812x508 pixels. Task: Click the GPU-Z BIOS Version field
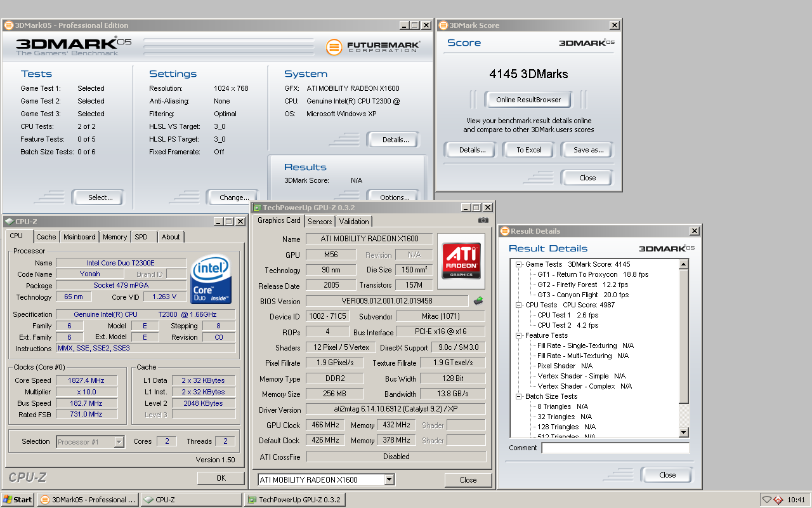click(x=388, y=301)
